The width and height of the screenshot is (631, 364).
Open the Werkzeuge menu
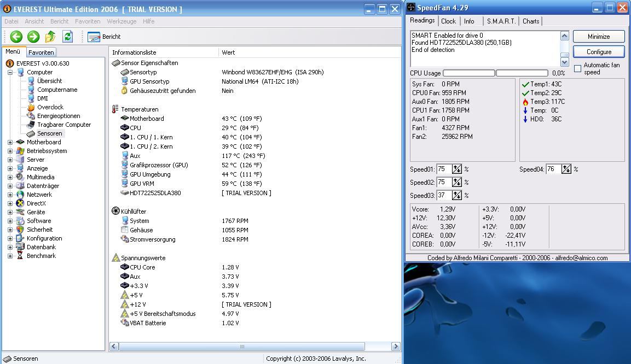click(121, 21)
